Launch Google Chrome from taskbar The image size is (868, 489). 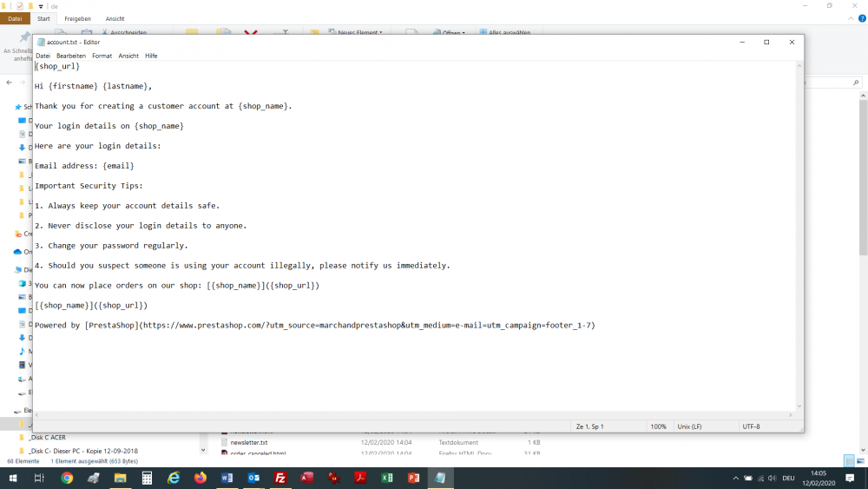point(67,478)
